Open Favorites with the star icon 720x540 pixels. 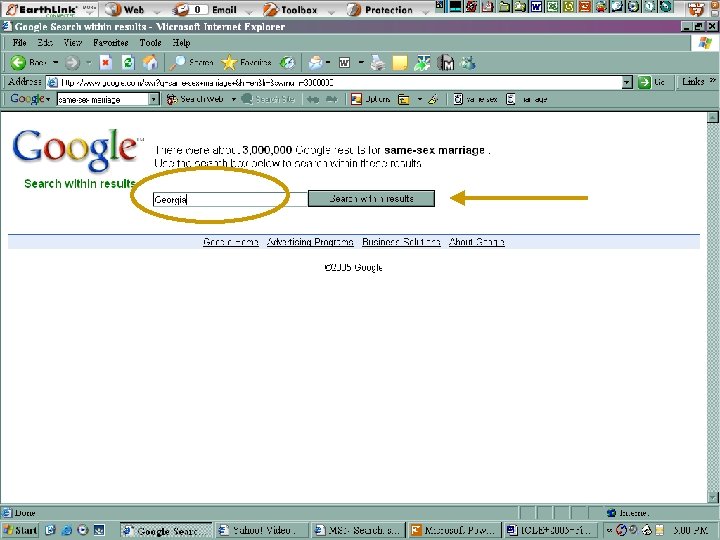[229, 62]
